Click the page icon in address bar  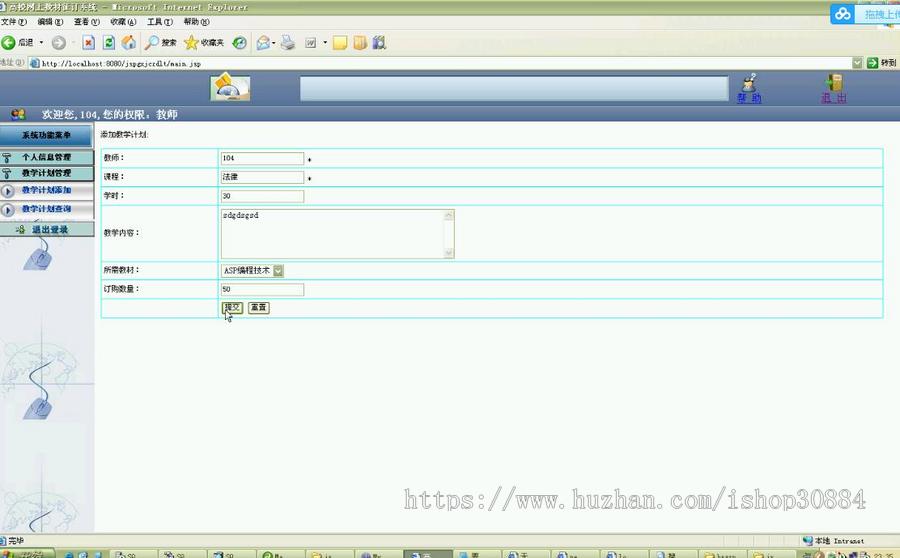pos(34,63)
